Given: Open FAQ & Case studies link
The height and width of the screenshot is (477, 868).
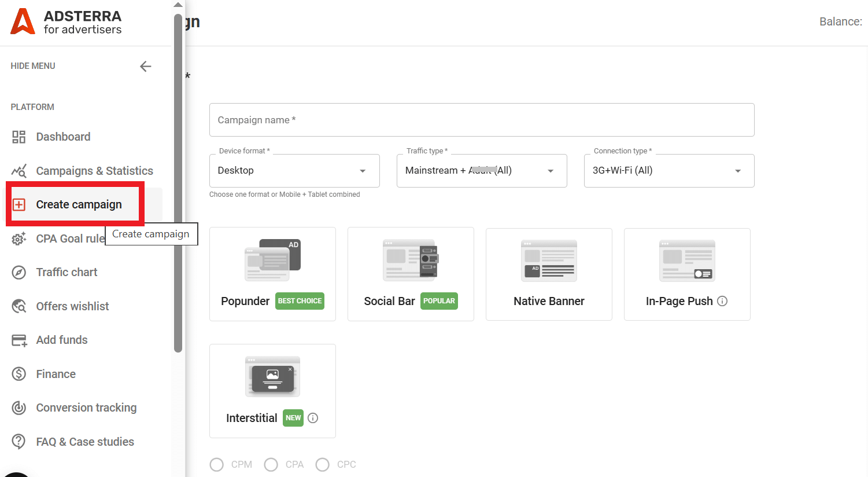Looking at the screenshot, I should tap(85, 442).
